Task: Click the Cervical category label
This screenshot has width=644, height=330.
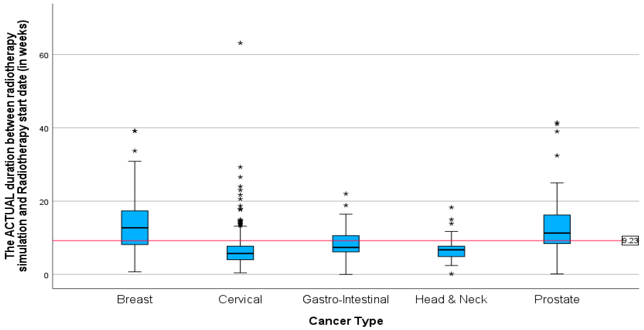Action: tap(240, 300)
